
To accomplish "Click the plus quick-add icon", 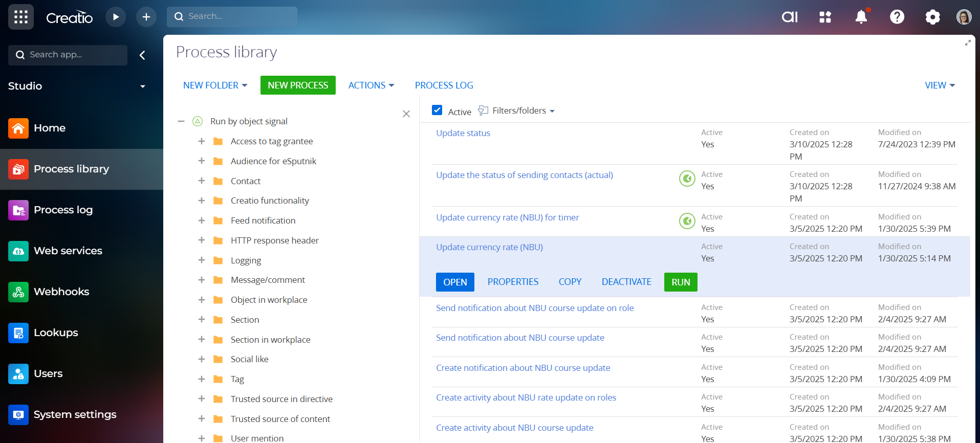I will [x=146, y=17].
